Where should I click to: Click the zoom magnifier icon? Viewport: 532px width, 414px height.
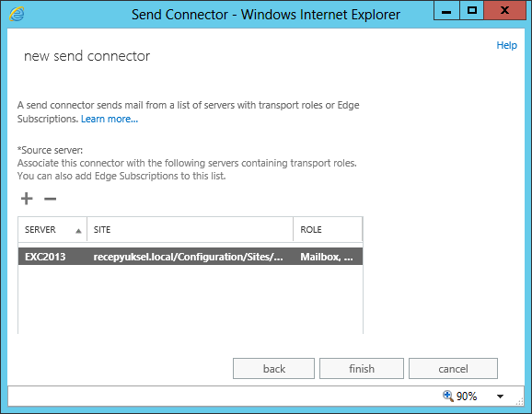click(x=448, y=396)
